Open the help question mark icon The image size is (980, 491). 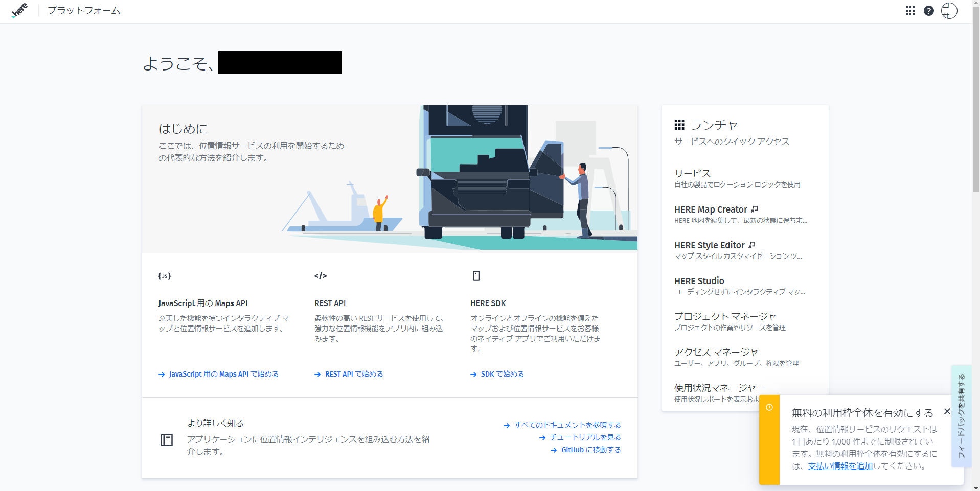tap(929, 11)
